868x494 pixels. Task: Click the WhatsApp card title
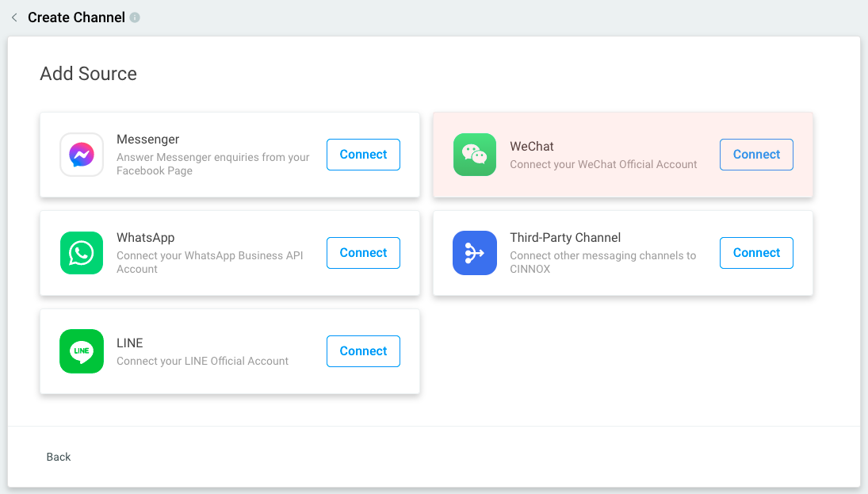146,238
